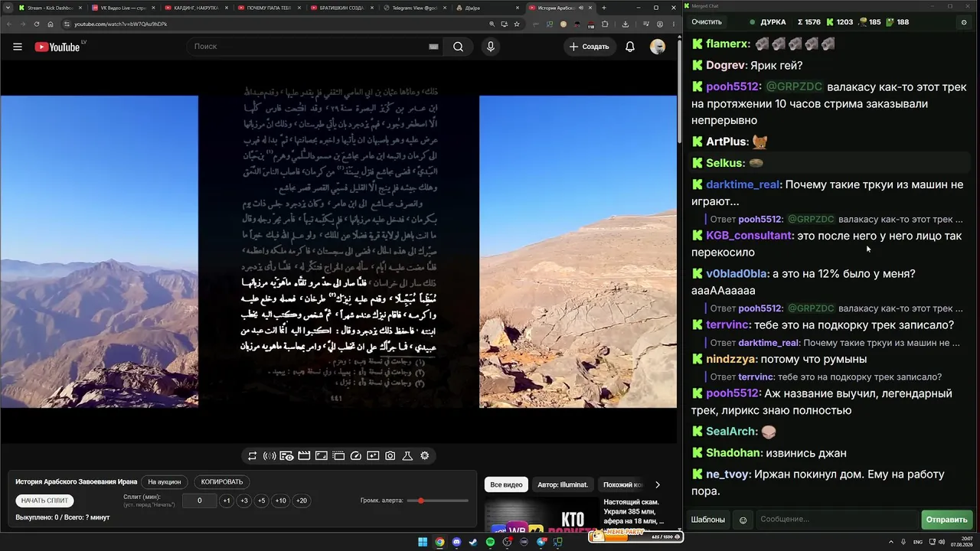Switch to БРАТИШКИН СОЗДАЛ tab

point(341,8)
